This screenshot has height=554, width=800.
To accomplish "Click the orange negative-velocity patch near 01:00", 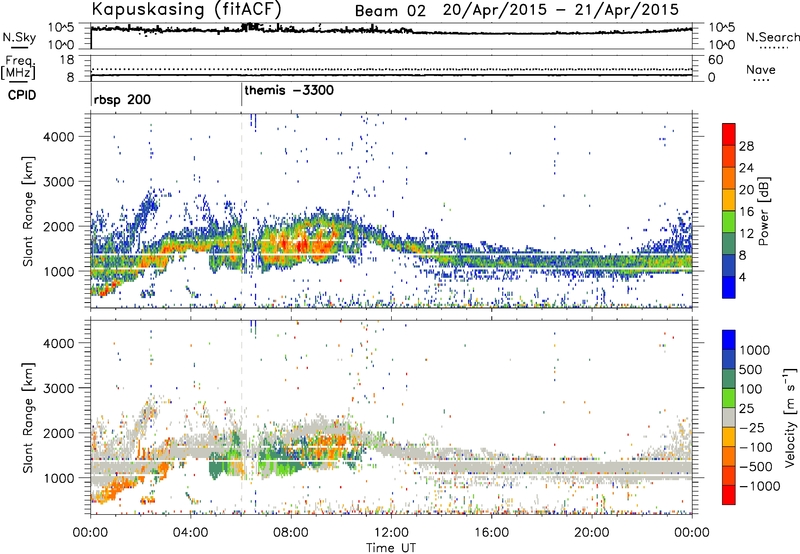I will pyautogui.click(x=116, y=488).
